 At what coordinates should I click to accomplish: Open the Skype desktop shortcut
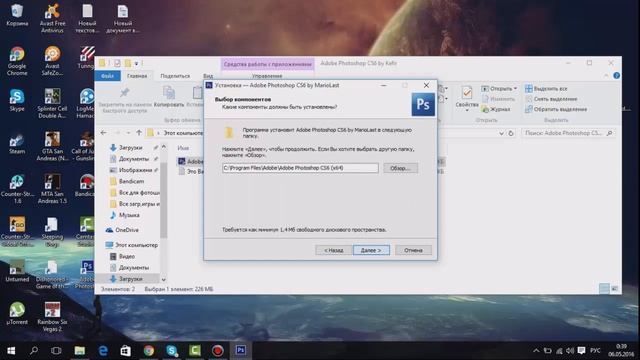point(17,100)
